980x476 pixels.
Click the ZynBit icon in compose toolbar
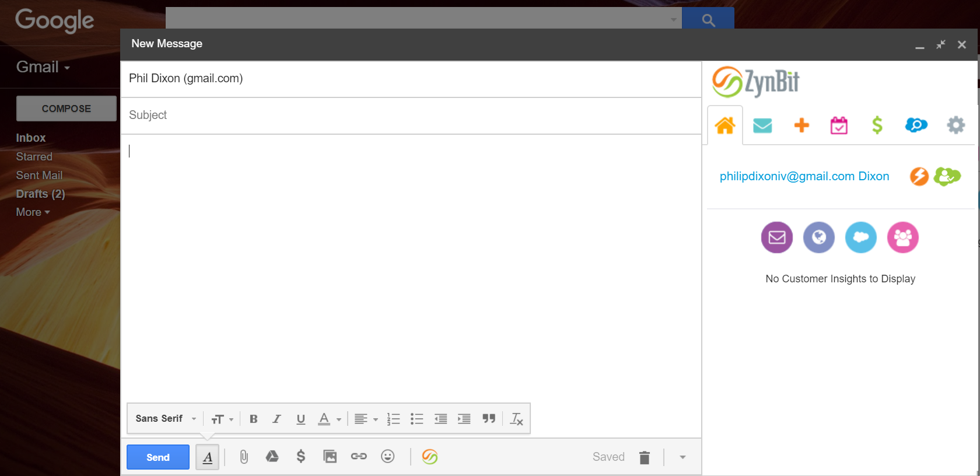[430, 457]
